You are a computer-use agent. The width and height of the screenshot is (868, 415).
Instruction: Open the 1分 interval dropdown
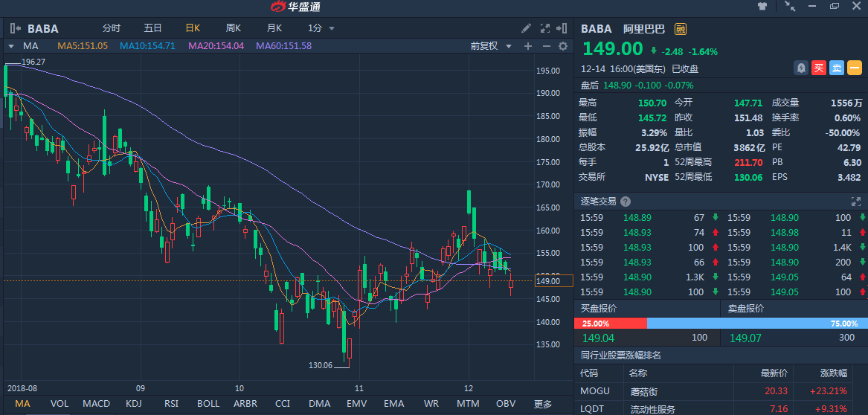click(321, 28)
